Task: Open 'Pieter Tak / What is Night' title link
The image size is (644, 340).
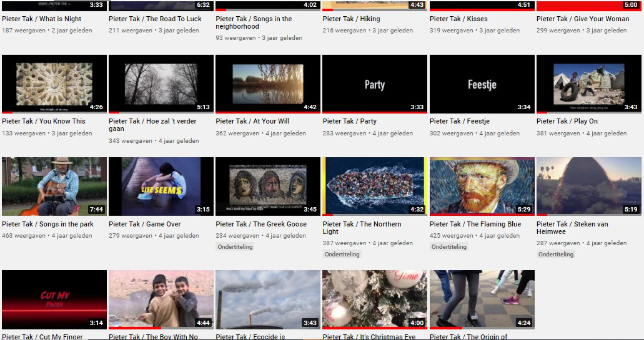Action: point(42,19)
